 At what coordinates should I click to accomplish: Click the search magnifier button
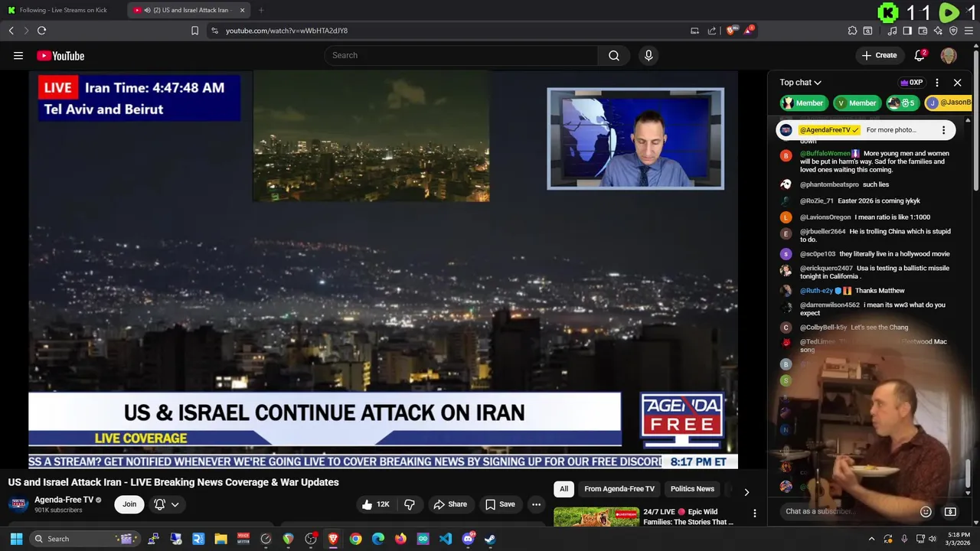(614, 55)
